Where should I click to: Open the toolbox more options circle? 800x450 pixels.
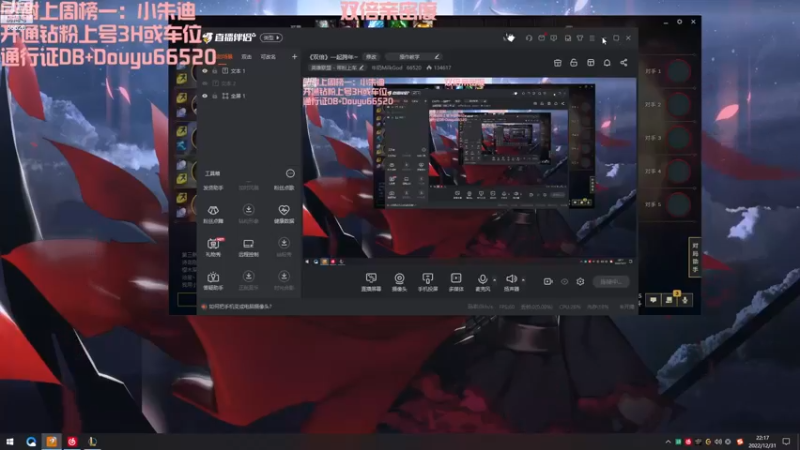(x=290, y=173)
